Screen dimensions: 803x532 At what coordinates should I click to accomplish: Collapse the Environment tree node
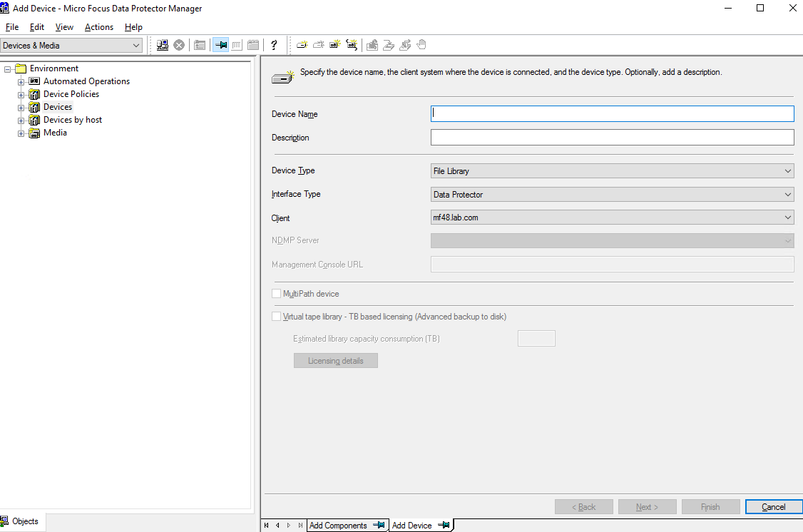pyautogui.click(x=8, y=69)
